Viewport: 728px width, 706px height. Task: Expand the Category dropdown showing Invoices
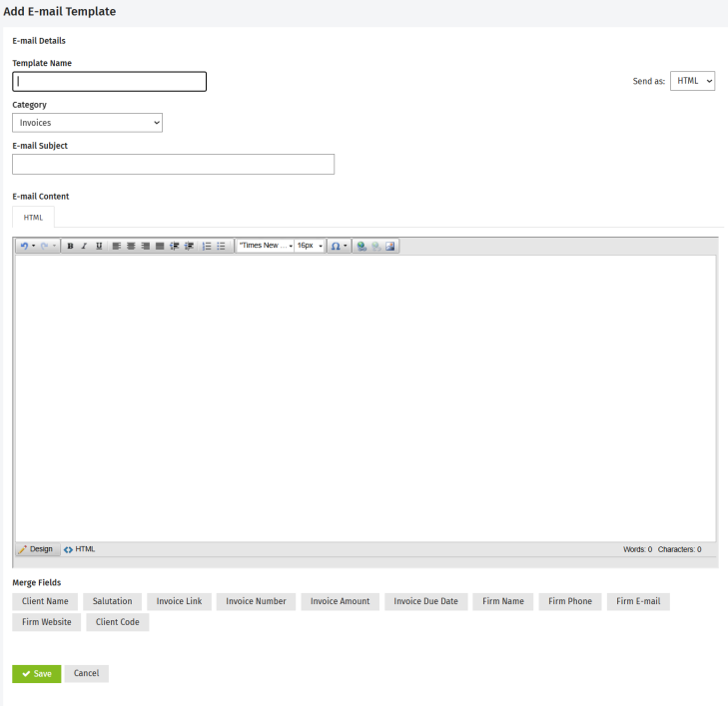[x=87, y=123]
